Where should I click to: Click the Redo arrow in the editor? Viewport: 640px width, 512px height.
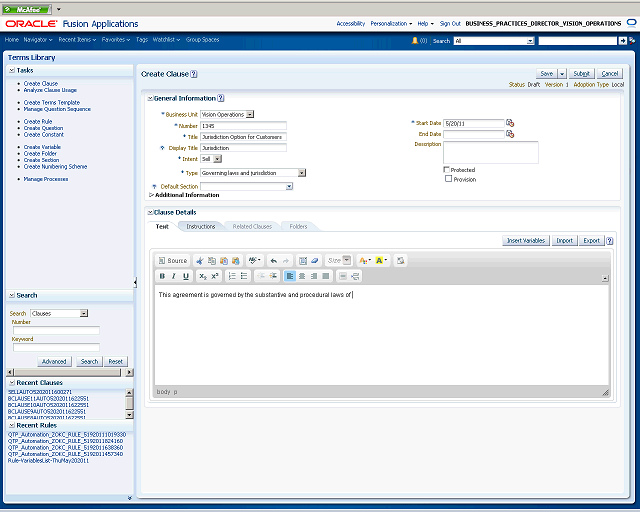[x=286, y=260]
